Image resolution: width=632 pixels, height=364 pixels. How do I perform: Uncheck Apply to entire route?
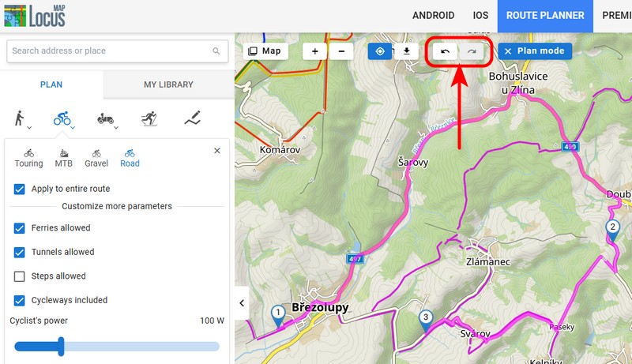pos(20,189)
